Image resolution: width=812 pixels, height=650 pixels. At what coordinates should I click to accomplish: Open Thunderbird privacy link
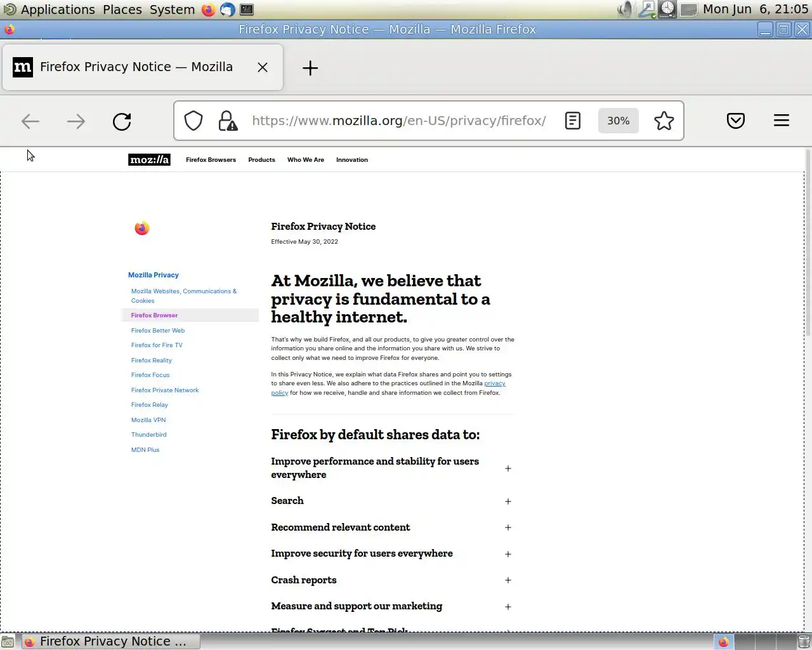point(149,435)
